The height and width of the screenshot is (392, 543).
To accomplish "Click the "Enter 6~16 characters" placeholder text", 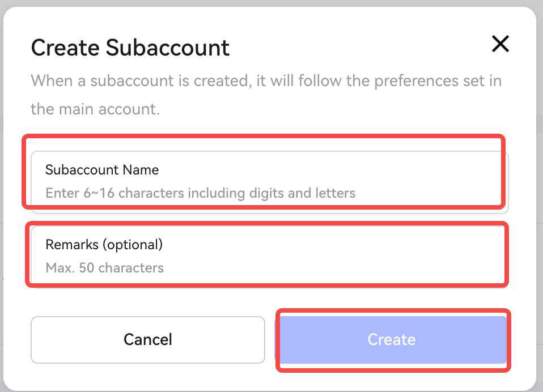I will click(200, 193).
